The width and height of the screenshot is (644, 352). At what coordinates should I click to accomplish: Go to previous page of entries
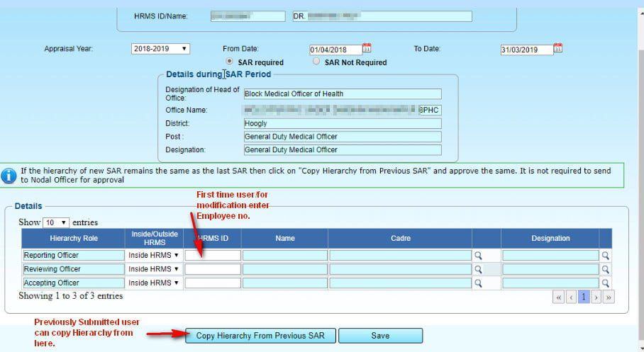pyautogui.click(x=572, y=297)
